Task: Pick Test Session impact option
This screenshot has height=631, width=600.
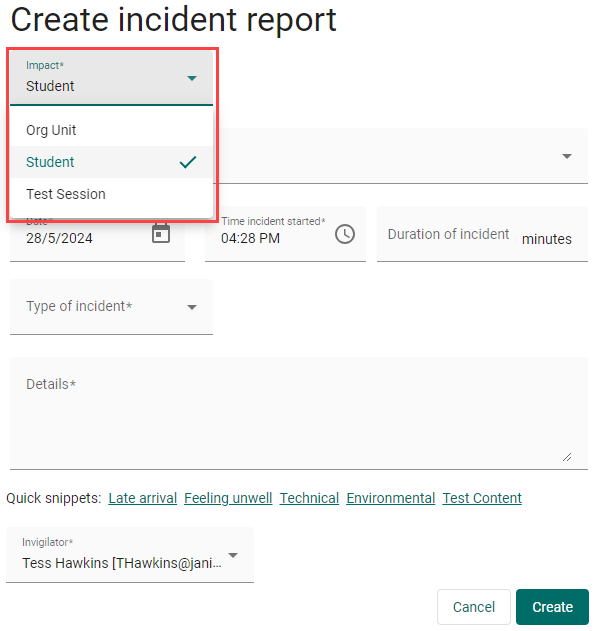Action: point(66,194)
